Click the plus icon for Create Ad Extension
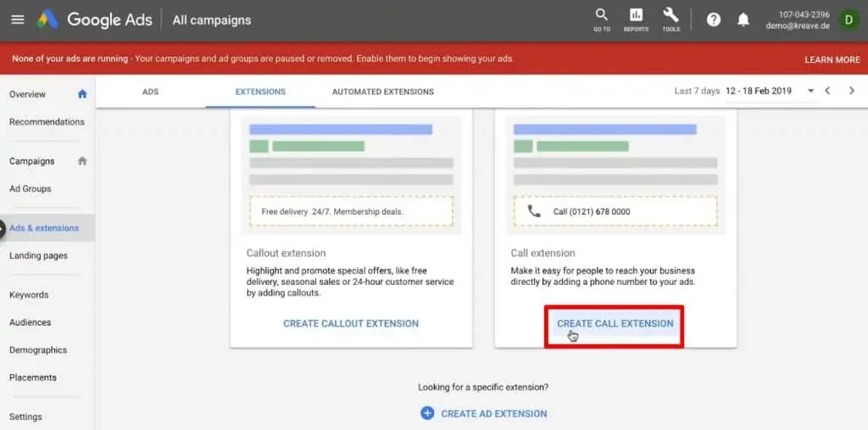The width and height of the screenshot is (868, 430). [x=427, y=413]
